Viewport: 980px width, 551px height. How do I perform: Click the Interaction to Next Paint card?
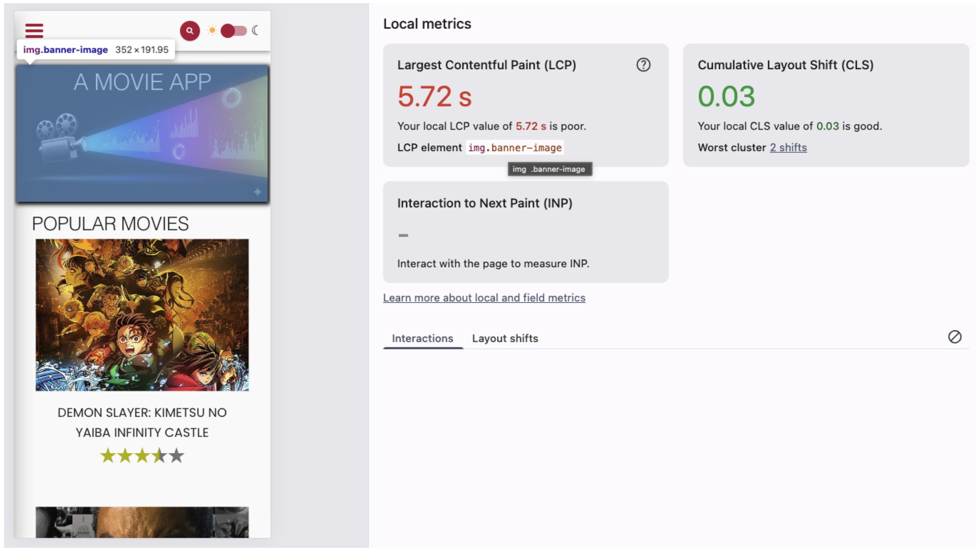pyautogui.click(x=525, y=232)
